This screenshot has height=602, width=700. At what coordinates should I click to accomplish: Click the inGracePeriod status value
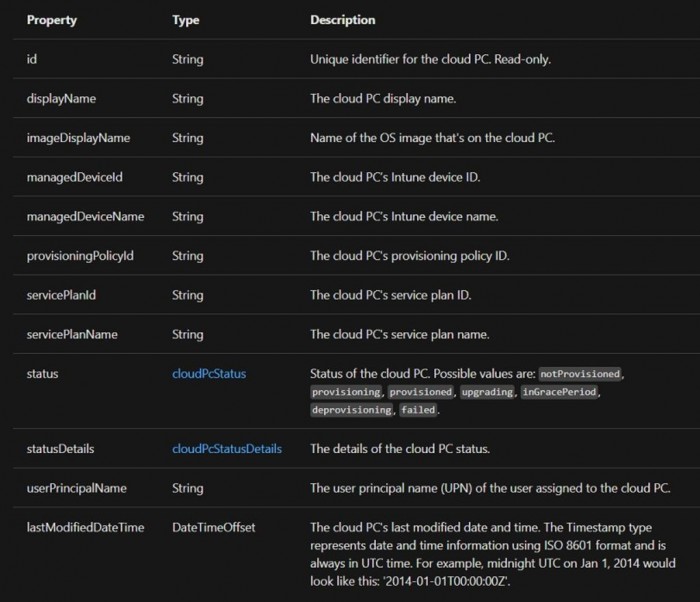(558, 392)
